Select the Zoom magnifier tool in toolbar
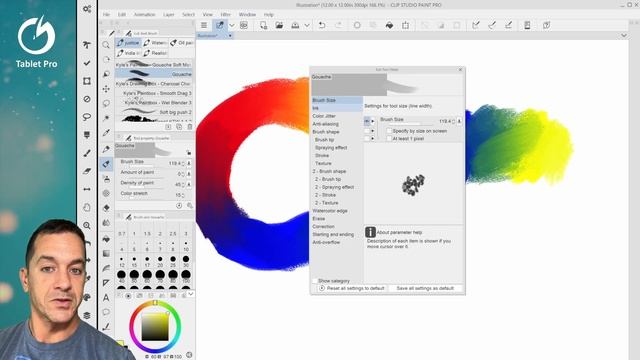Screen dimensions: 640x360 (x=106, y=45)
